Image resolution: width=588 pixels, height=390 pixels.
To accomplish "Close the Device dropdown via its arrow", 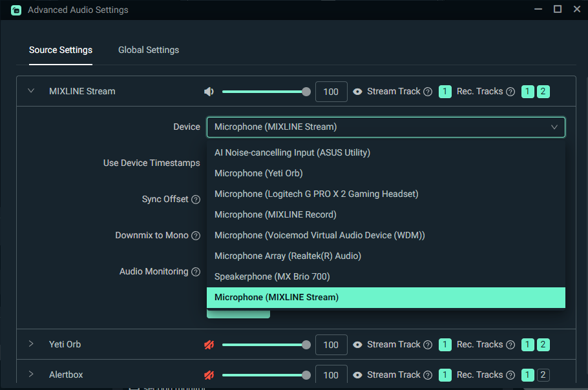I will pyautogui.click(x=554, y=127).
